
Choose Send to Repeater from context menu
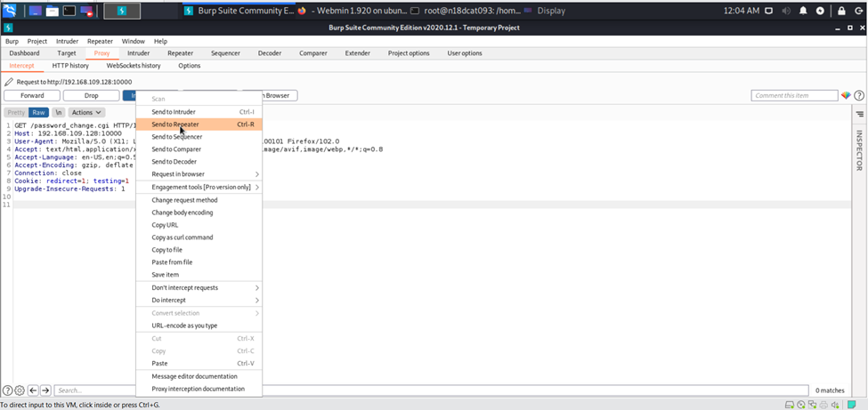(x=199, y=125)
